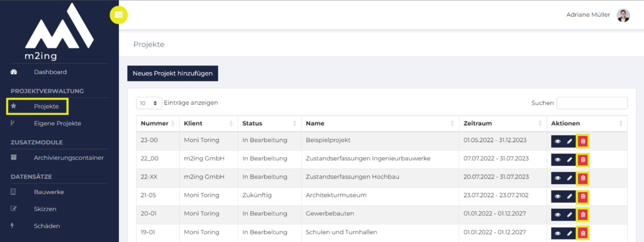Open Adriane Müller profile avatar
This screenshot has height=242, width=644.
[x=623, y=15]
